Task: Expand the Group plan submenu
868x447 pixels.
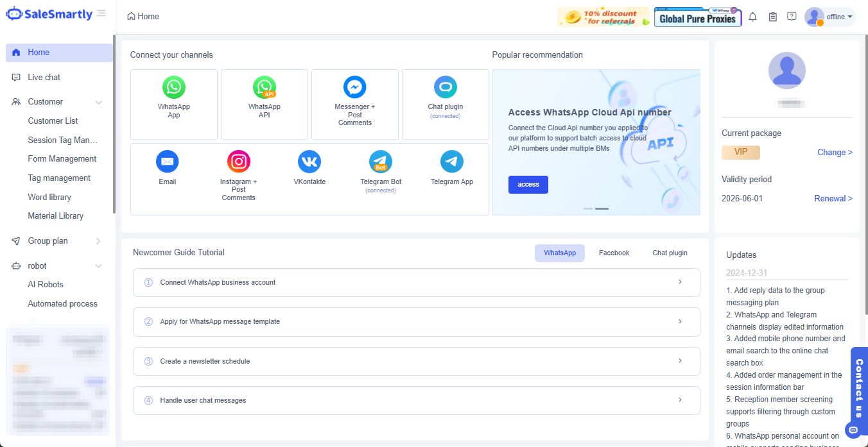Action: point(98,241)
